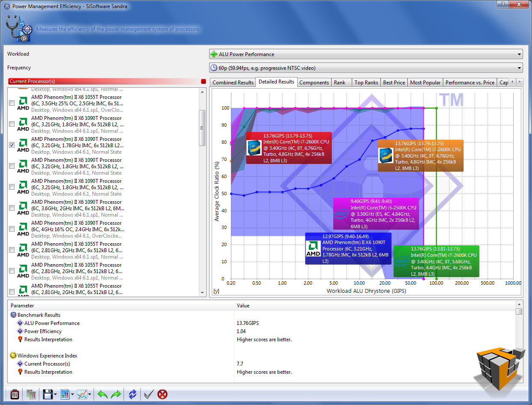Click the clock icon in Frequency box
The image size is (532, 405).
pos(214,68)
